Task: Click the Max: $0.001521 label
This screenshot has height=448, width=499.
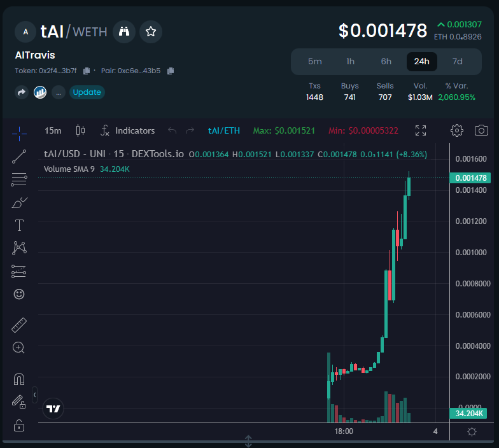Action: pos(284,130)
